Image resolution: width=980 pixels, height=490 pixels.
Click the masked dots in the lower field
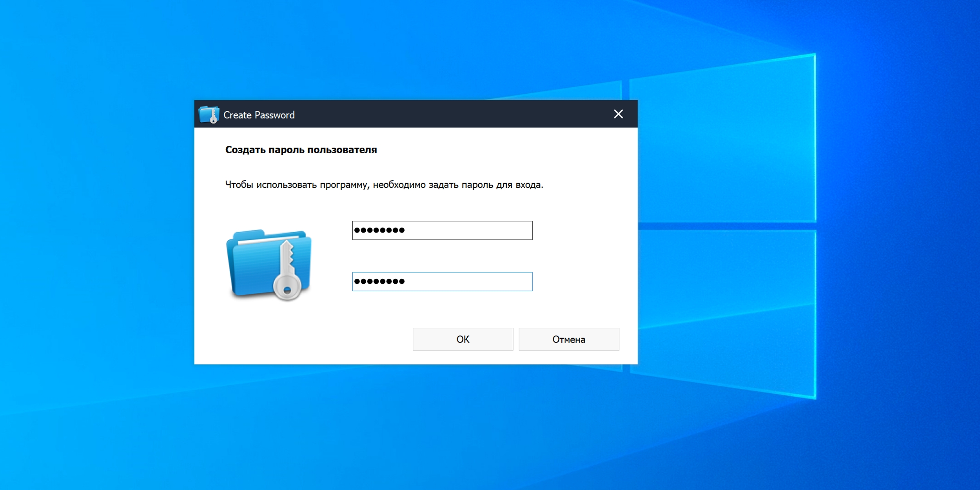(379, 281)
